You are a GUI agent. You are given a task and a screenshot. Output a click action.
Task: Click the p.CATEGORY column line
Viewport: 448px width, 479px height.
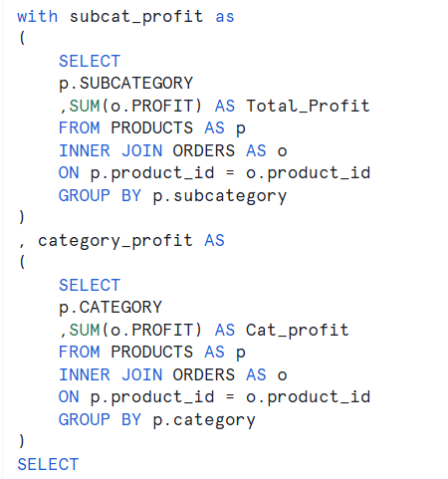(111, 308)
